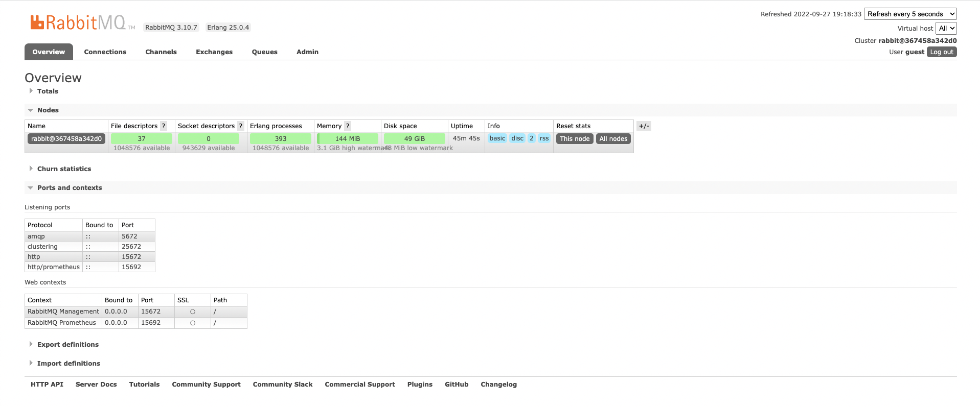Image resolution: width=980 pixels, height=407 pixels.
Task: Open Socket descriptors help question mark
Action: click(241, 126)
